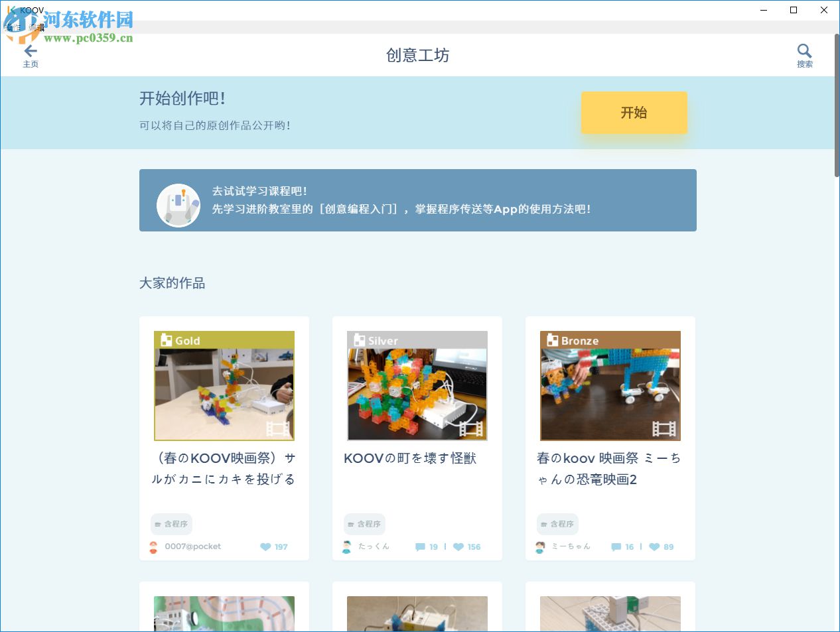840x632 pixels.
Task: Open the Silver-ranked project thumbnail
Action: tap(417, 385)
